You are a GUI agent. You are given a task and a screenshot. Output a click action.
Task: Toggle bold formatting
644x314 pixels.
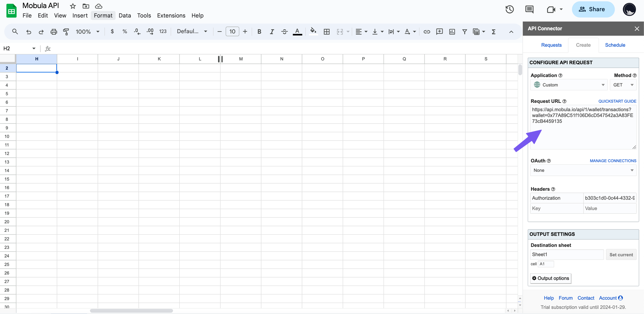tap(259, 32)
